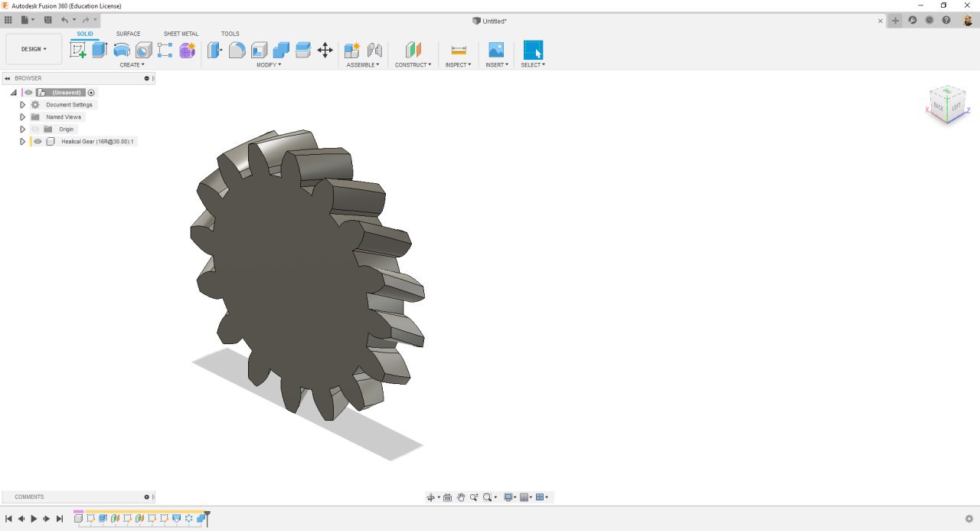Viewport: 980px width, 531px height.
Task: Open a new design tab with plus
Action: 896,21
